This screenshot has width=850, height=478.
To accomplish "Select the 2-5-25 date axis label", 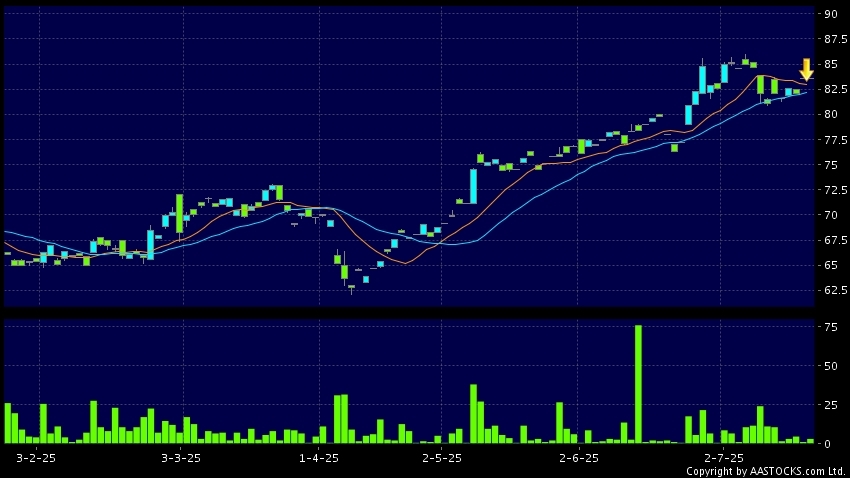I will pos(442,458).
